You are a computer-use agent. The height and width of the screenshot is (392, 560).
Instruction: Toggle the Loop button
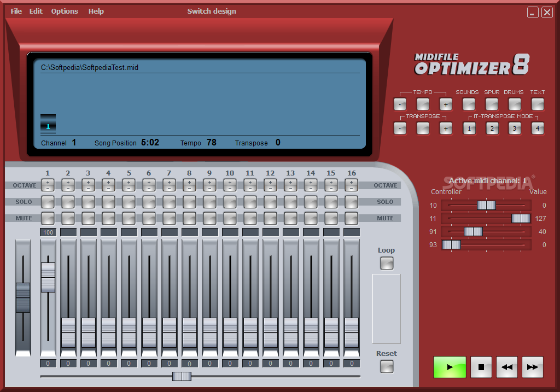click(387, 264)
